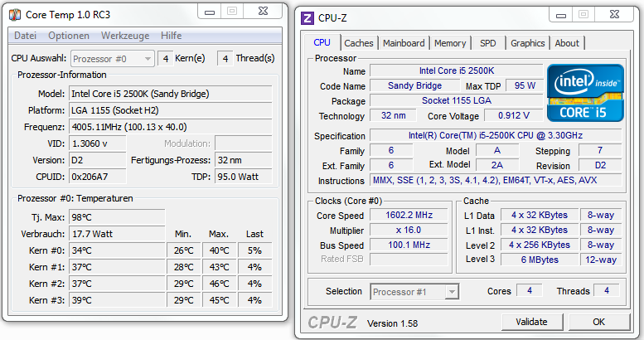644x340 pixels.
Task: Click the Instructions field listing MMX, SSE
Action: pos(496,180)
